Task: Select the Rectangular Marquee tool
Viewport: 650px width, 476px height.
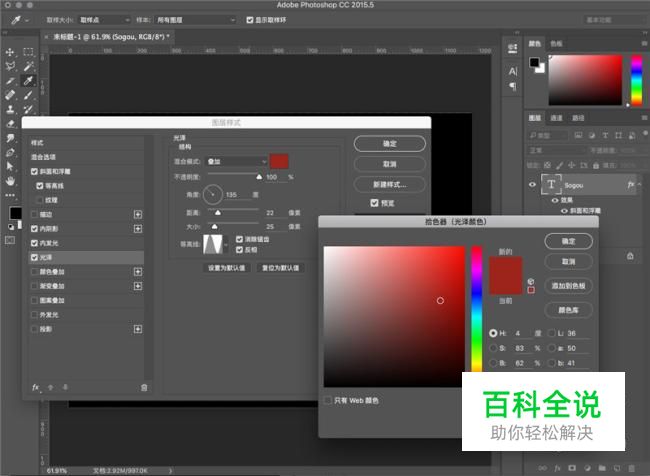Action: point(28,52)
